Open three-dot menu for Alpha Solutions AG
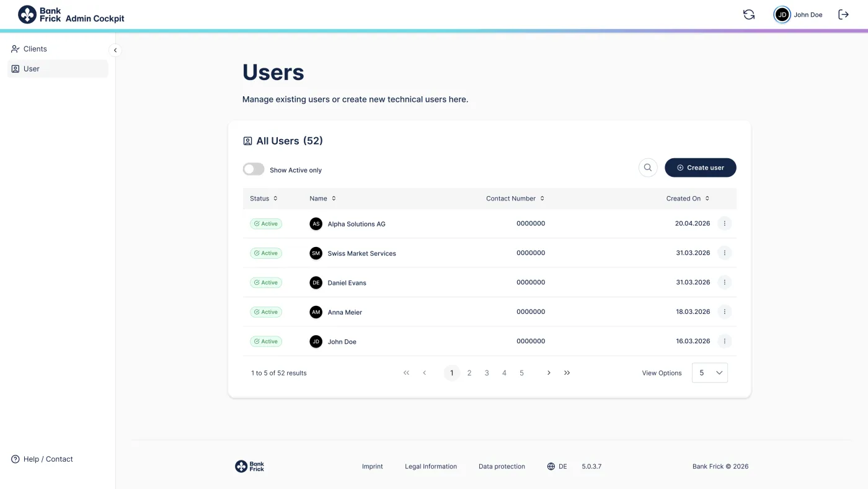The width and height of the screenshot is (868, 489). (724, 223)
